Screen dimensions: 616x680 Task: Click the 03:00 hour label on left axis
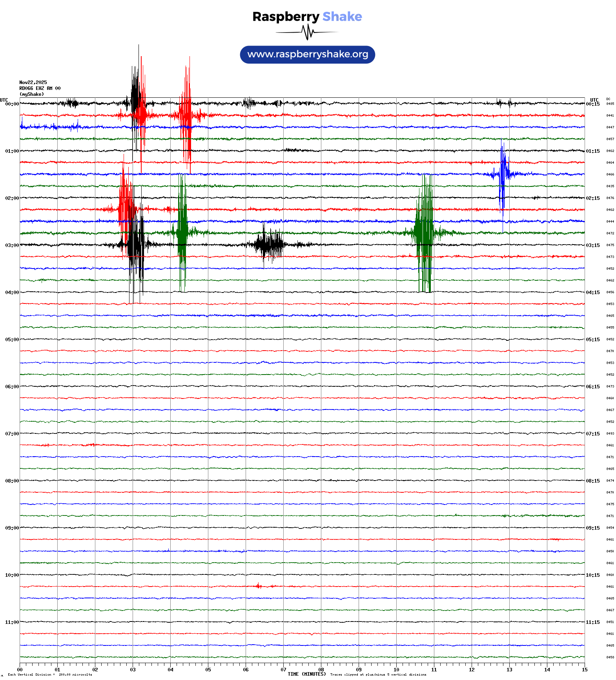point(12,245)
